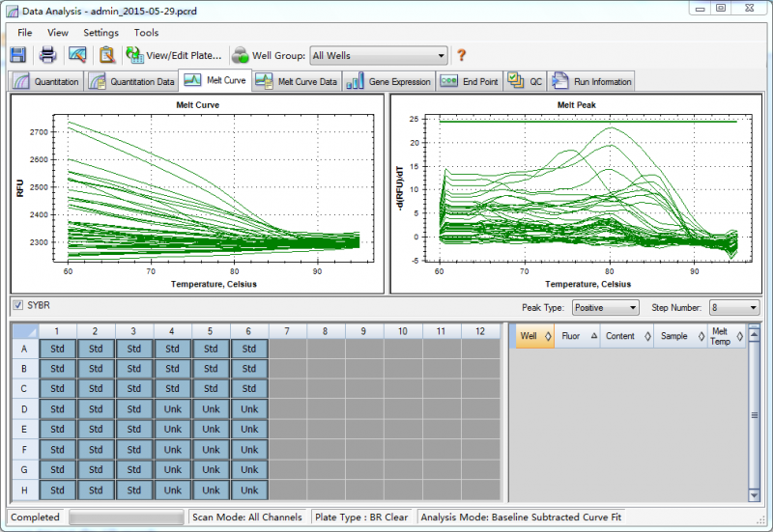Click the Well Group manager icon
The image size is (773, 532).
click(x=240, y=55)
